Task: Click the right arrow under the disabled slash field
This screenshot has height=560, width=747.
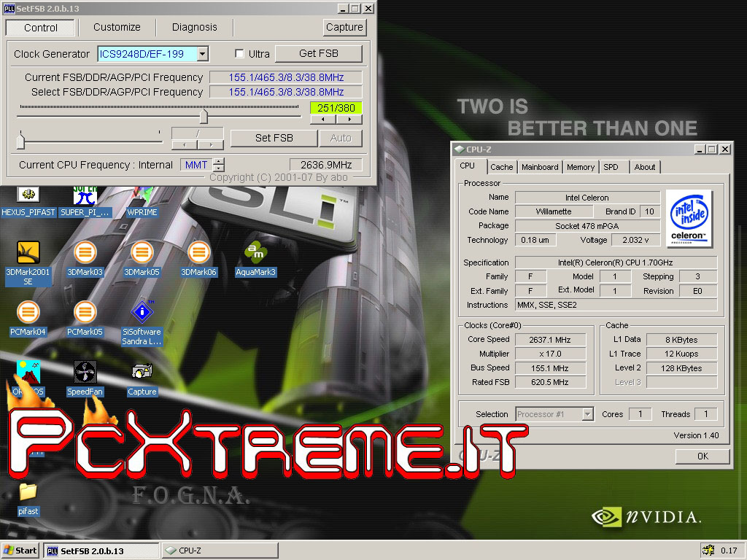Action: pyautogui.click(x=211, y=145)
